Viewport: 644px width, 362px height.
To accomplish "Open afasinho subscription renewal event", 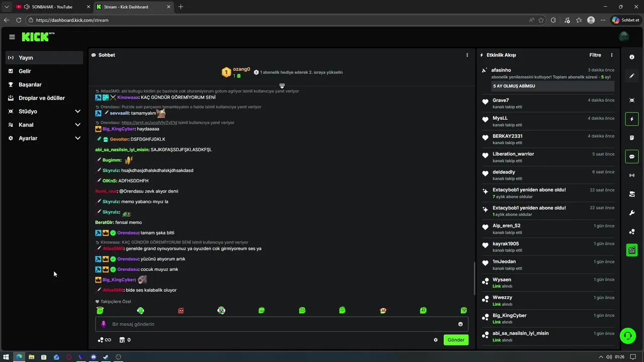I will tap(547, 79).
